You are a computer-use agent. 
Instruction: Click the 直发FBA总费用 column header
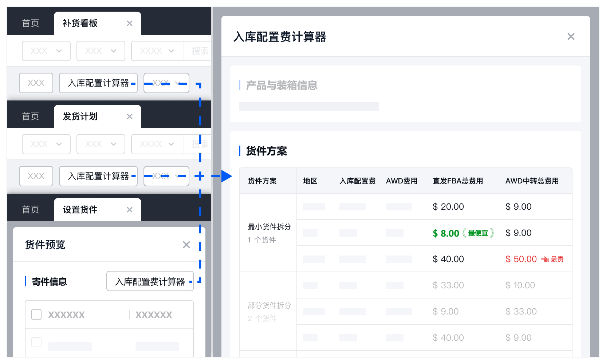coord(458,181)
